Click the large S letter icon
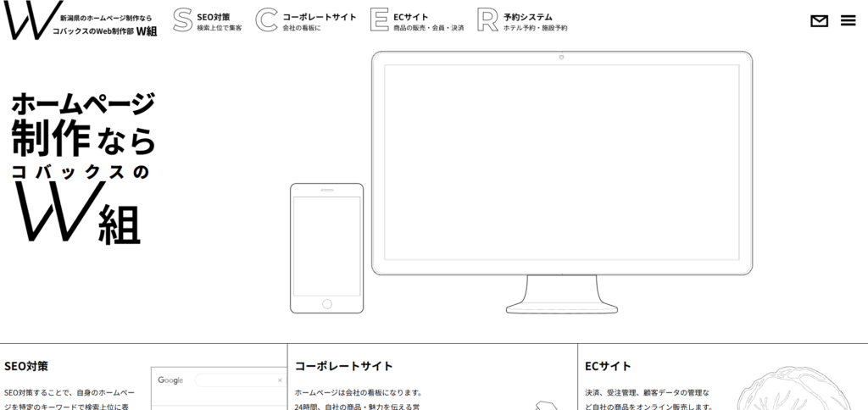The image size is (868, 410). 181,20
